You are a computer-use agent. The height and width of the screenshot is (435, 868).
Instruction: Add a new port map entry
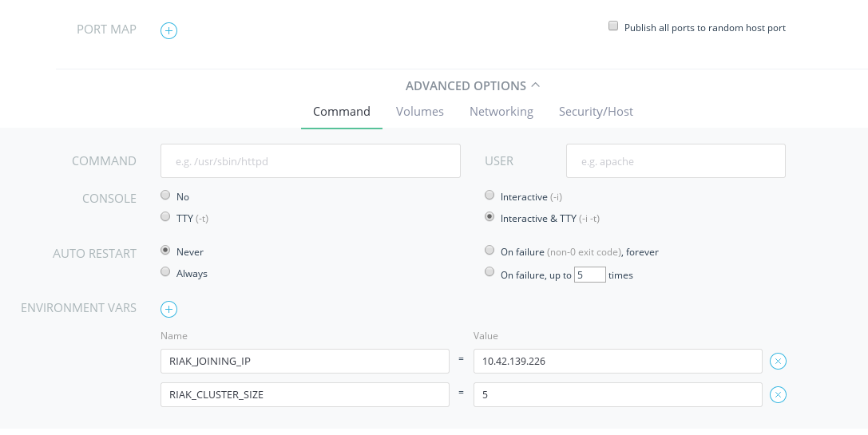tap(168, 30)
